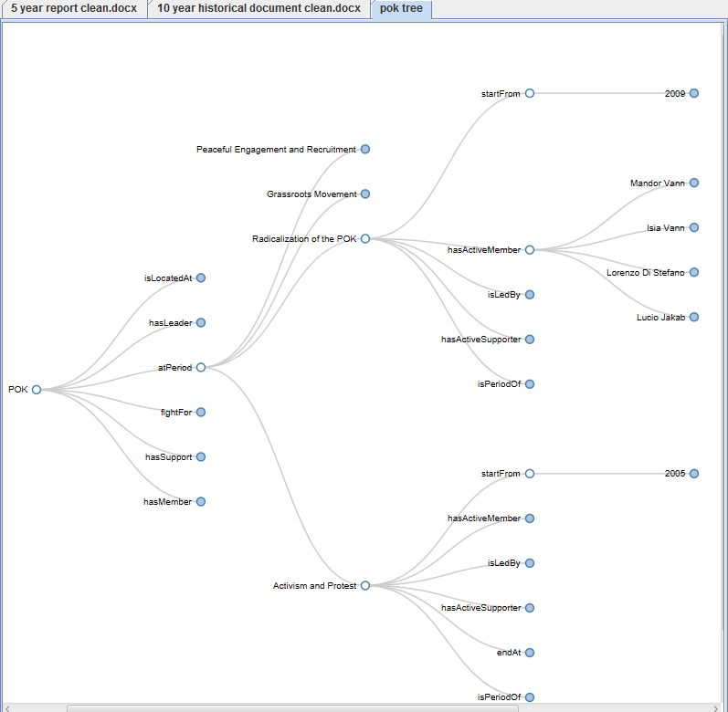Select the pok tree tab
This screenshot has height=712, width=728.
coord(401,9)
